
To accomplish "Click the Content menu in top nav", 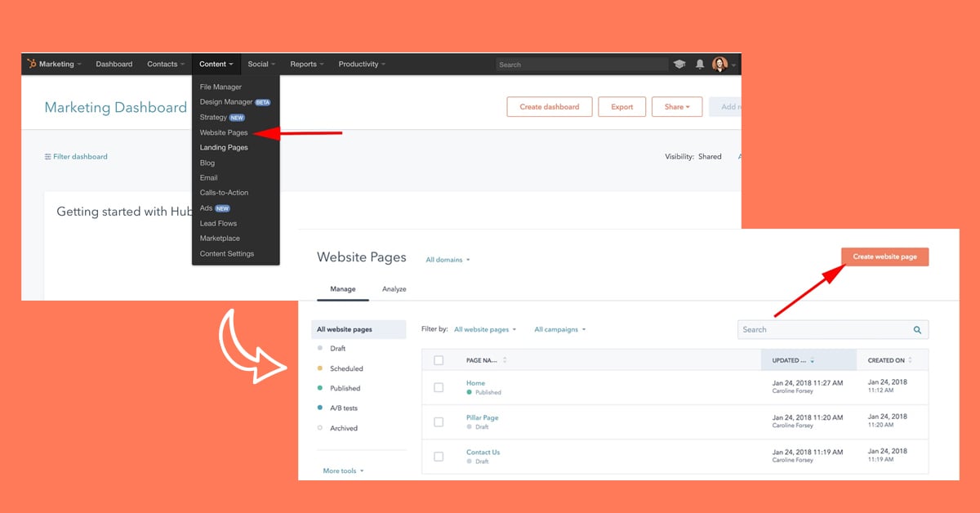I will click(216, 65).
